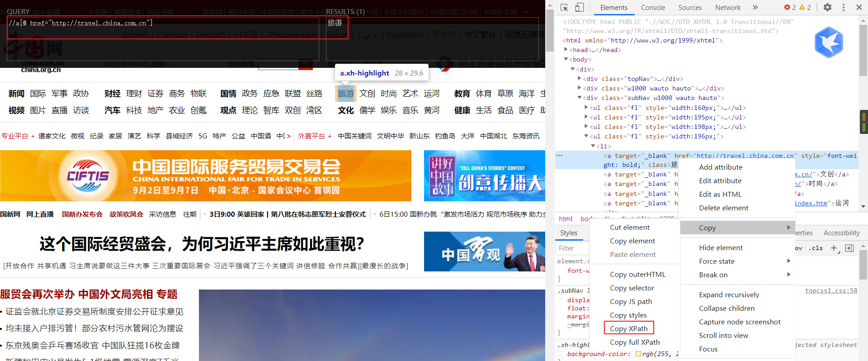Open 文化 navigation link
868x361 pixels.
346,110
